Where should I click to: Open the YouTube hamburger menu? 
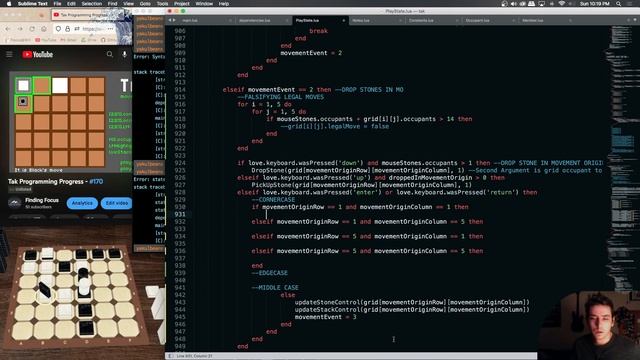(9, 54)
